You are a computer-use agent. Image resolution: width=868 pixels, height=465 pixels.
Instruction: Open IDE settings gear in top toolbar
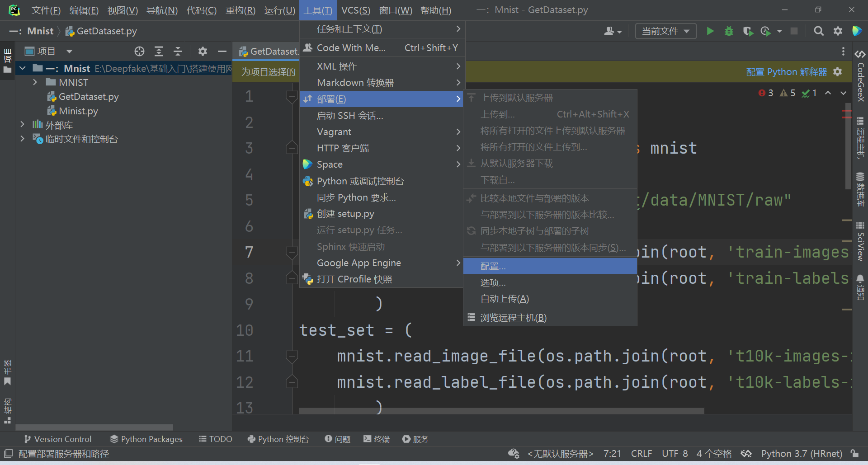[x=838, y=31]
